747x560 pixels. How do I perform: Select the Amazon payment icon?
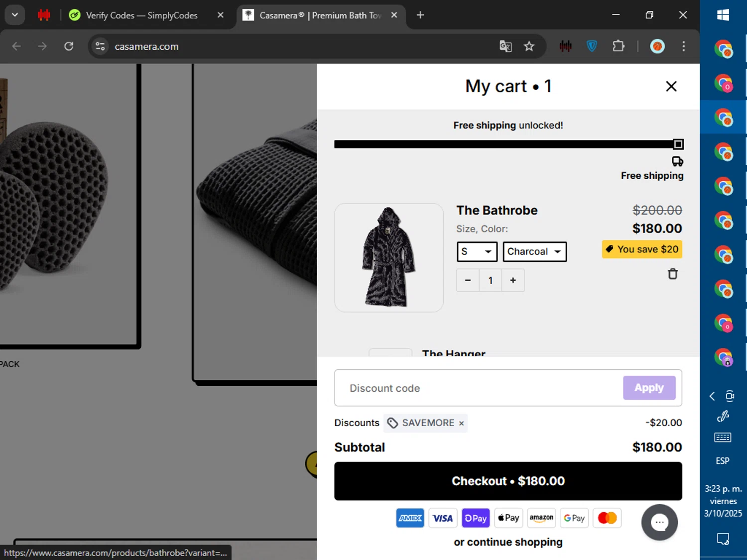point(541,518)
